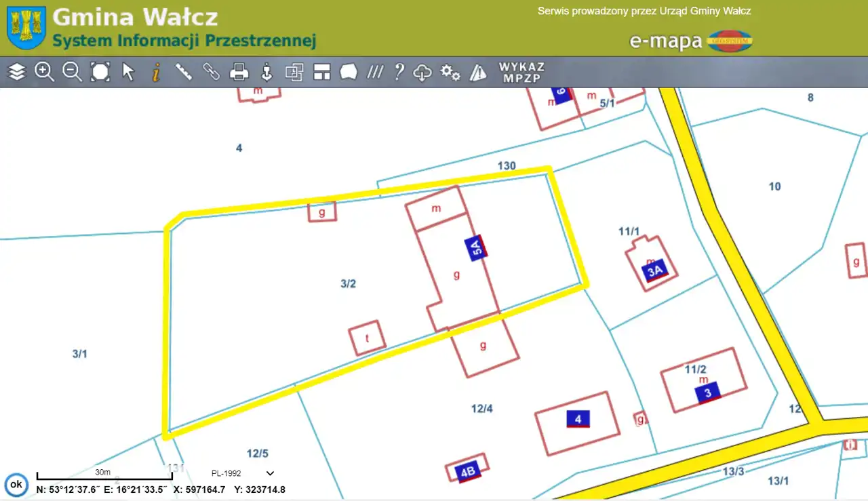Pick the ruler measurement tool
Image resolution: width=868 pixels, height=501 pixels.
pos(184,71)
